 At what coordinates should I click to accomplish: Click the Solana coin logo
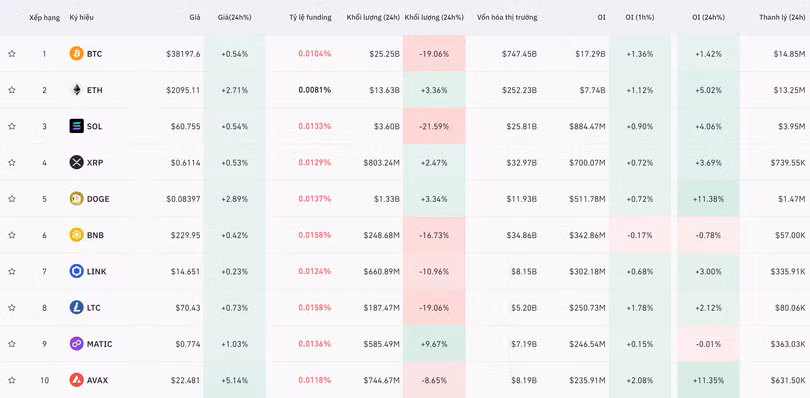[76, 126]
